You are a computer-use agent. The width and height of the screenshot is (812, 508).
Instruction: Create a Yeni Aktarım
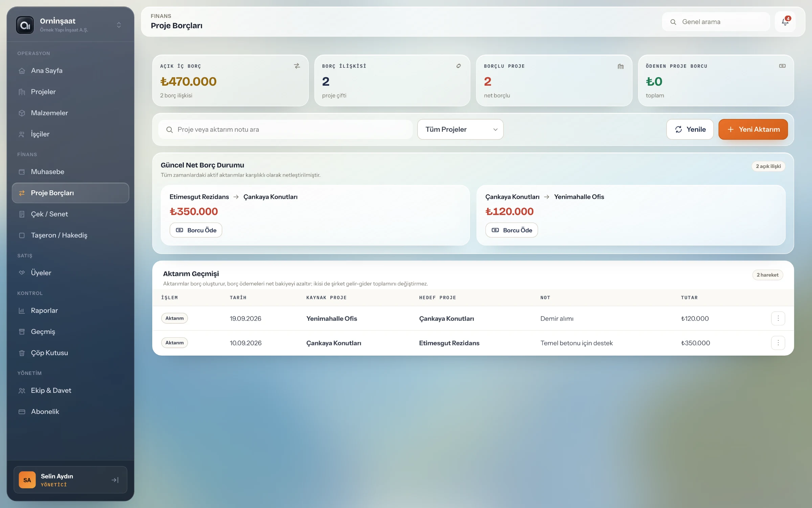pyautogui.click(x=753, y=129)
